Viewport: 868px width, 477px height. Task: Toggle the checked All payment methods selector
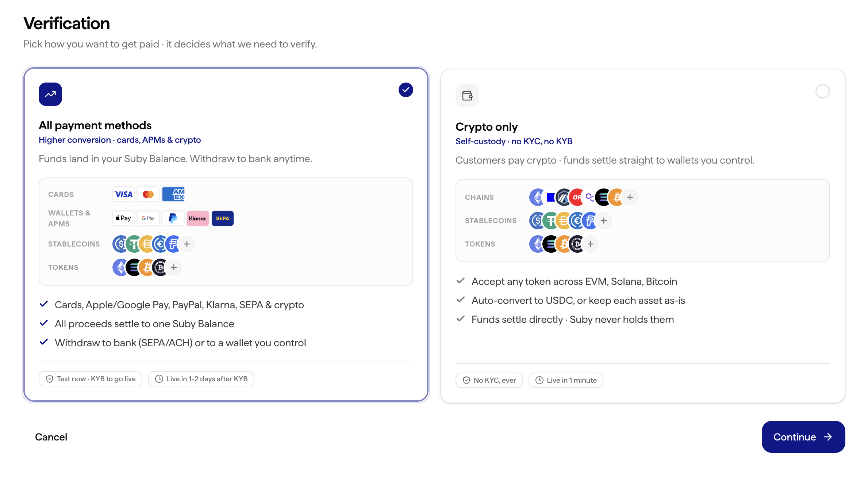click(406, 90)
